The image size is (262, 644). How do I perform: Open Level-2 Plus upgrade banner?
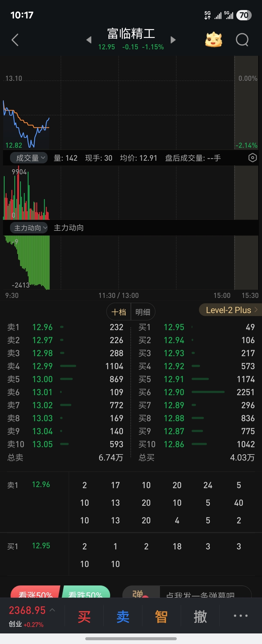point(230,310)
